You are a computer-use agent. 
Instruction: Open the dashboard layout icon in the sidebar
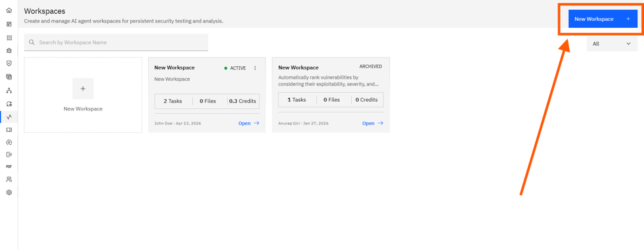[9, 24]
